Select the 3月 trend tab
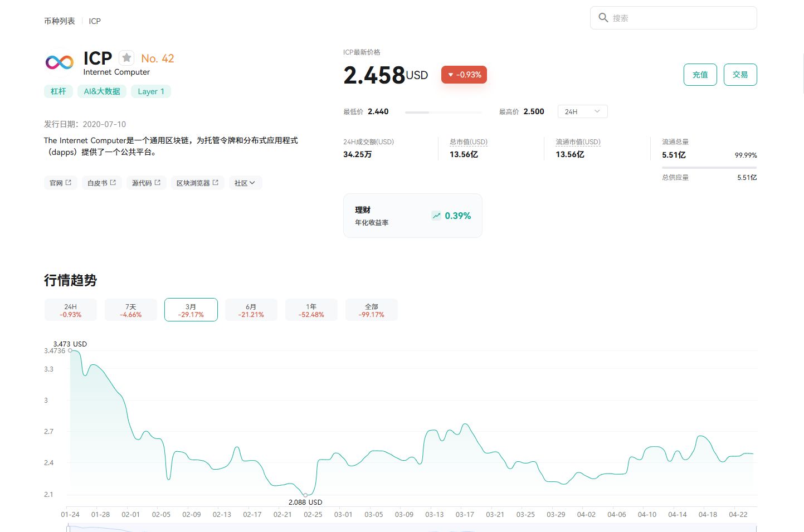 191,310
